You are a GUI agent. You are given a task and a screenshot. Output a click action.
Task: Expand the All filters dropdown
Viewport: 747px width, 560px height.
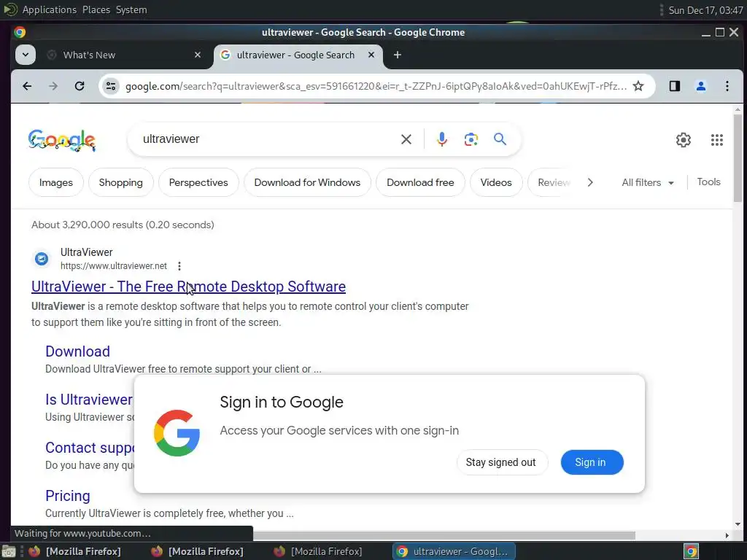tap(648, 182)
